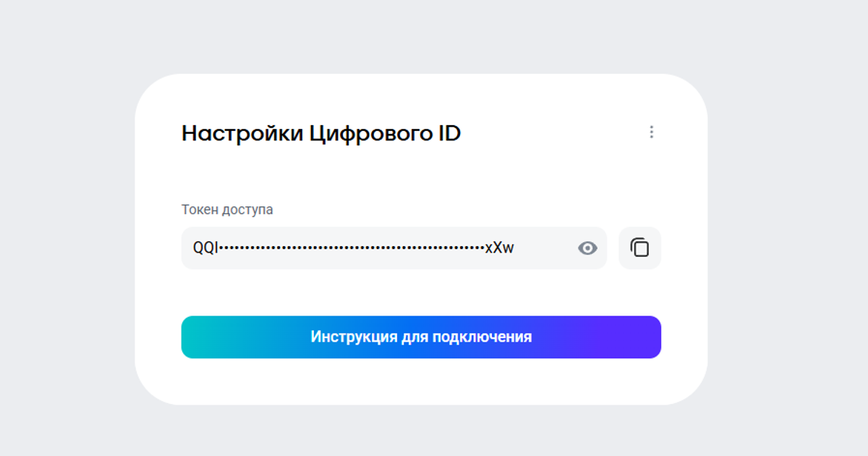The width and height of the screenshot is (868, 456).
Task: Click the masked access token field
Action: 393,248
